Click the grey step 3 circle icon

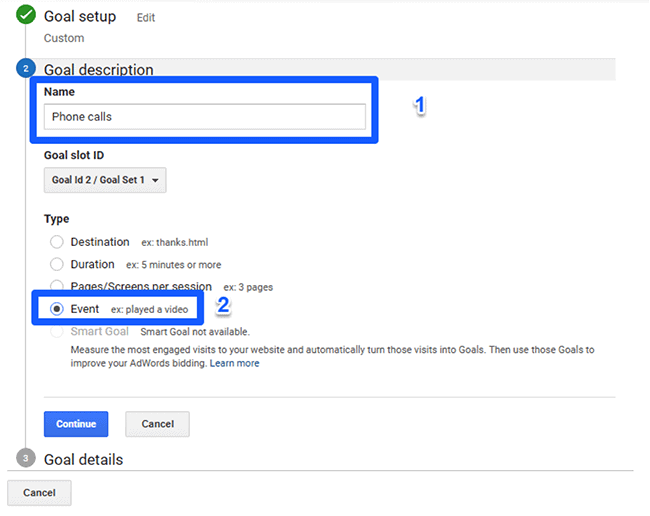coord(26,458)
